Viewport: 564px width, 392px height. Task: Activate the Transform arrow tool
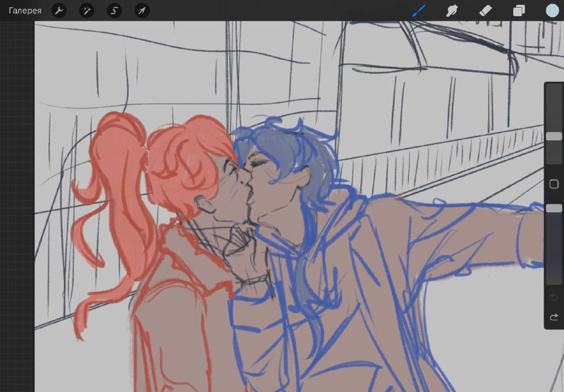coord(142,11)
